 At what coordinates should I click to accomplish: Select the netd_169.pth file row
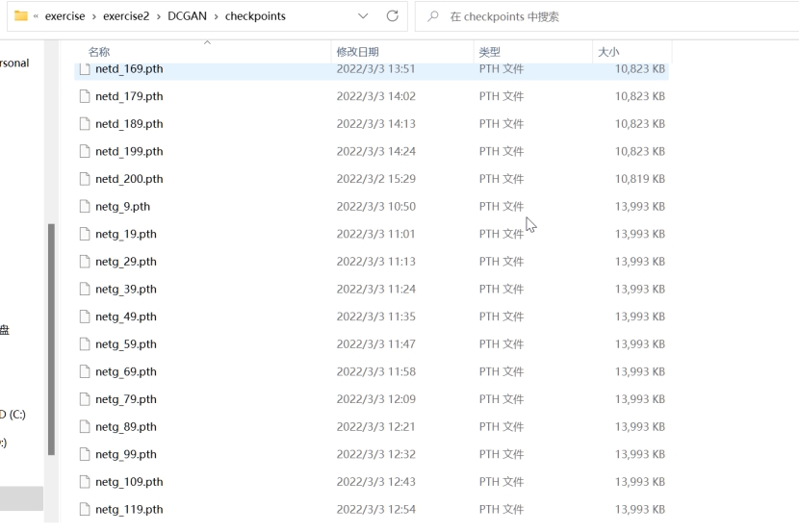pyautogui.click(x=129, y=69)
